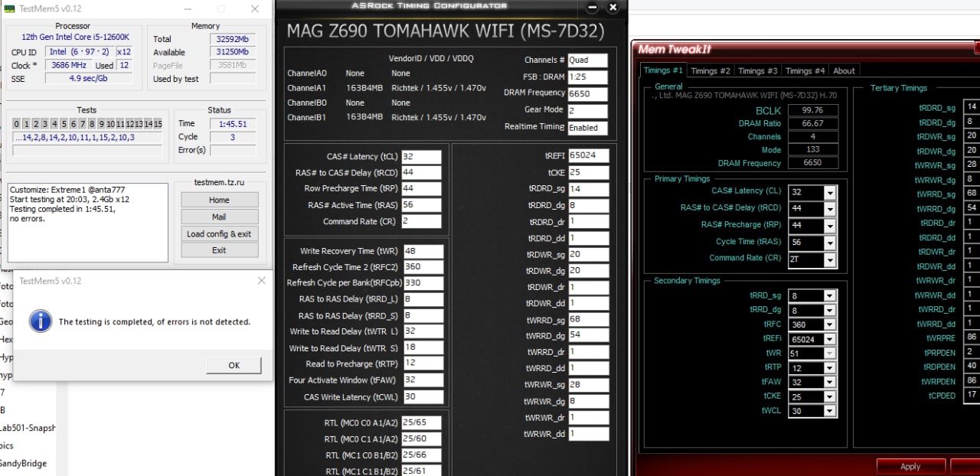
Task: Click the DRAM Ratio 66.67 field in Mem TweakIt
Action: (812, 123)
